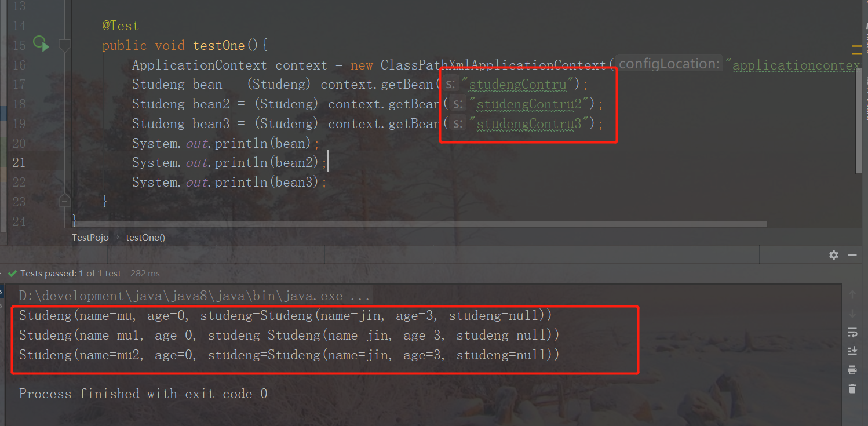Click the console output line with name=mu1
This screenshot has height=426, width=868.
pyautogui.click(x=289, y=335)
